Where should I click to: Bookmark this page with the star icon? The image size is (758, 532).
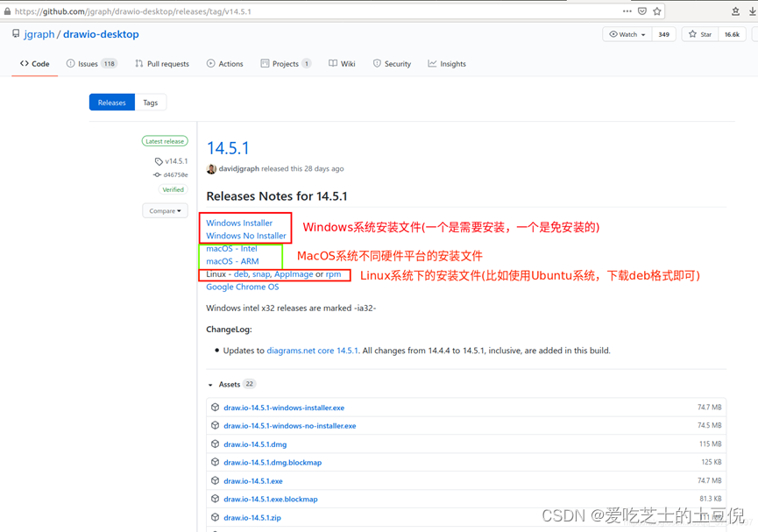pyautogui.click(x=657, y=11)
